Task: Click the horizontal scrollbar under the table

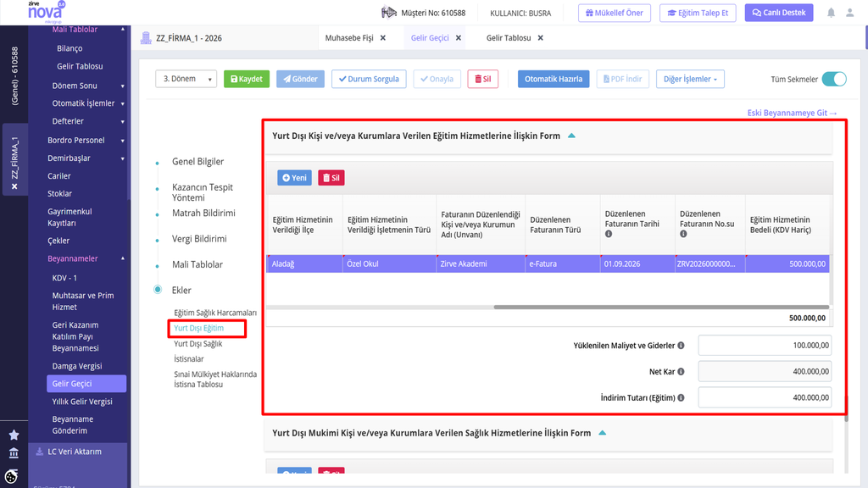Action: (661, 307)
